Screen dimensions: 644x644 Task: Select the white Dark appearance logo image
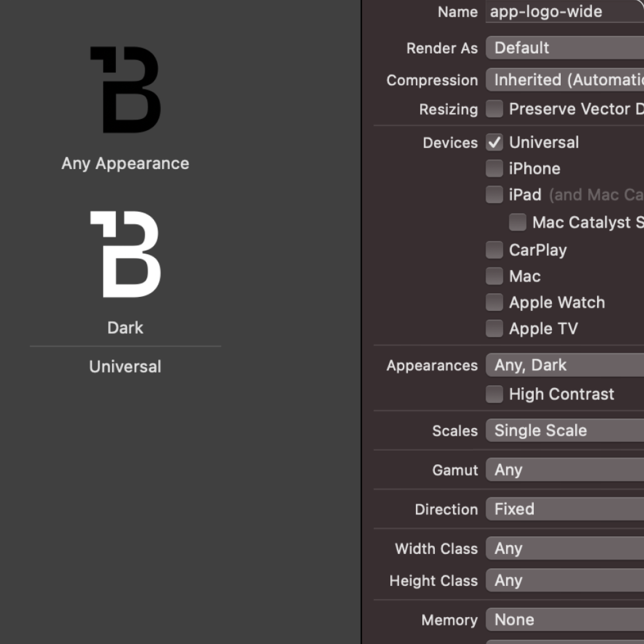(125, 254)
